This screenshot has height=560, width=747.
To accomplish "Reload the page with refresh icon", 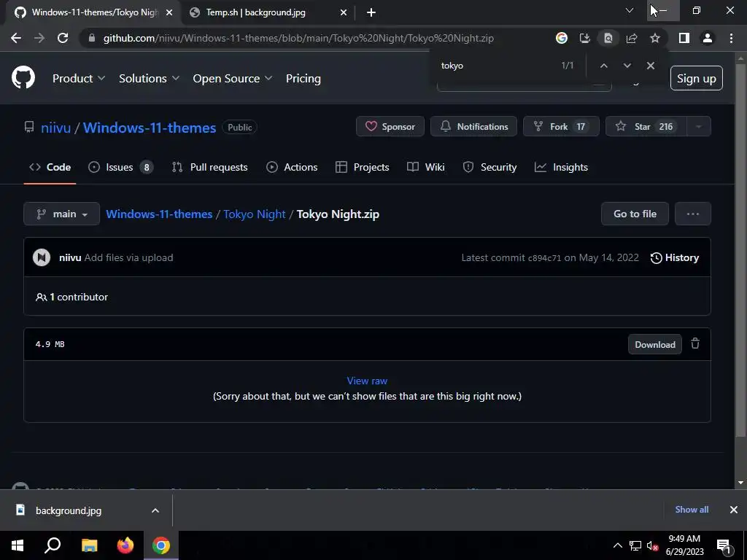I will (63, 38).
